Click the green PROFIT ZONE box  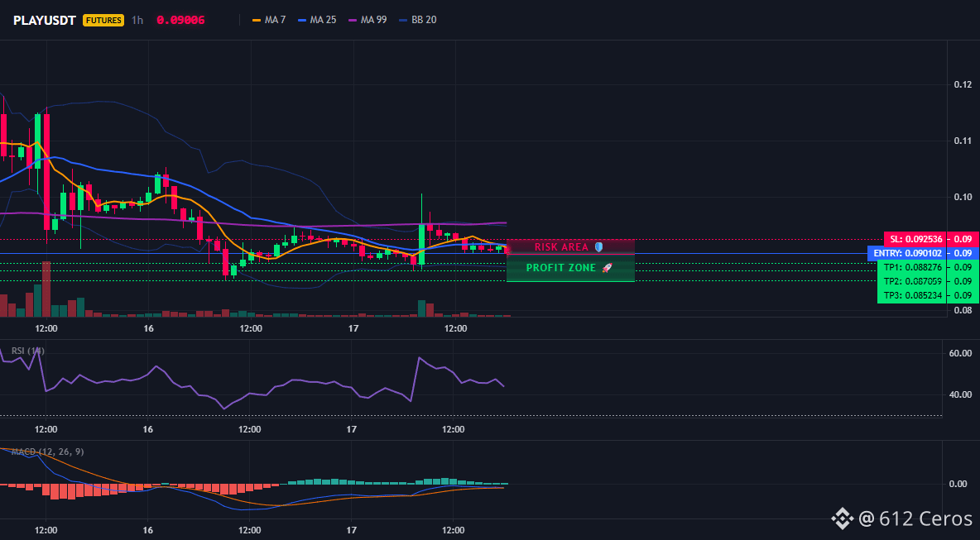pos(570,268)
